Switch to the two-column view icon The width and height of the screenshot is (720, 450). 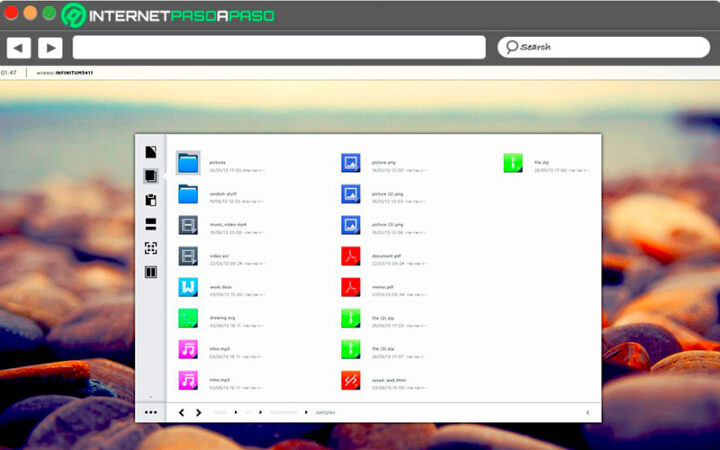click(151, 272)
